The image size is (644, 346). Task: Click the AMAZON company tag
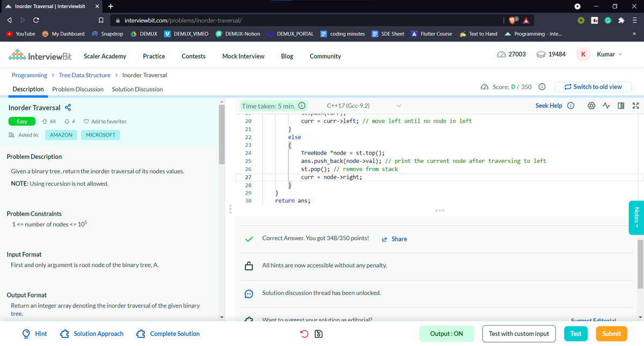point(61,135)
